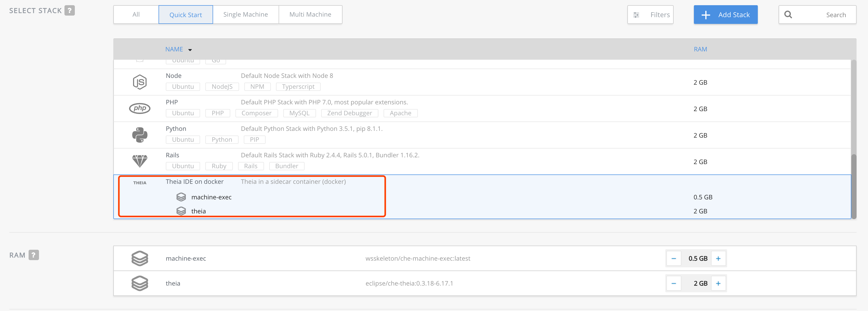868x311 pixels.
Task: Click the Add Stack button
Action: click(x=726, y=15)
